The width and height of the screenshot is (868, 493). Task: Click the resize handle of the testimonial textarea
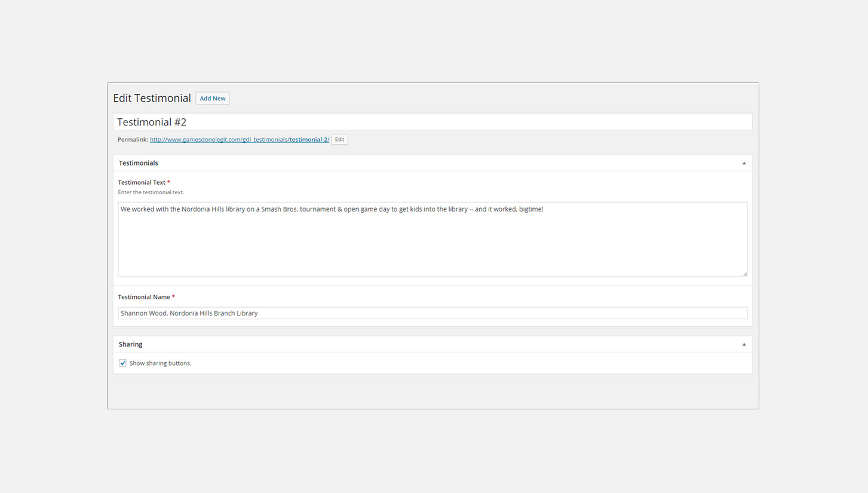[x=745, y=274]
